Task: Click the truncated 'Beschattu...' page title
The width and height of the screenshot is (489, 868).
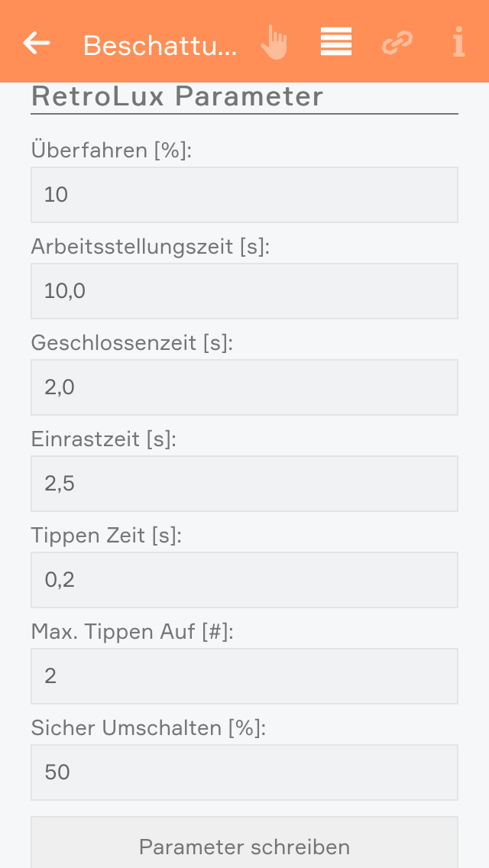Action: [160, 46]
